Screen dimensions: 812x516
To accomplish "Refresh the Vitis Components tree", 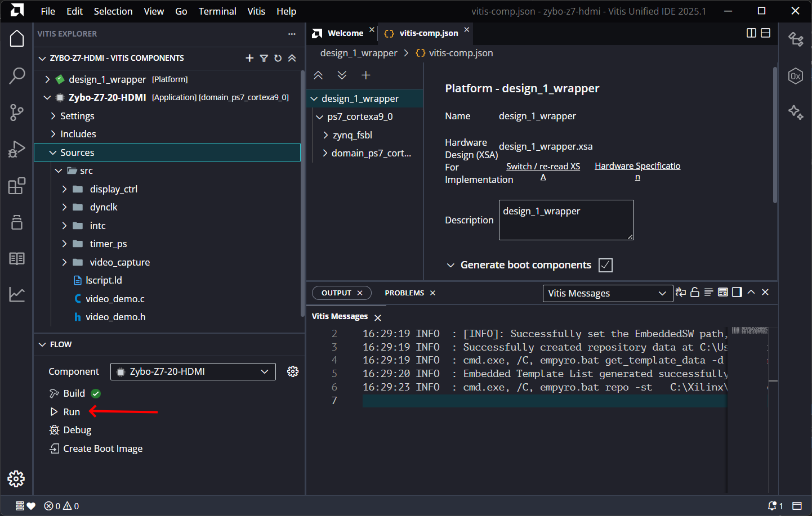I will pos(278,58).
